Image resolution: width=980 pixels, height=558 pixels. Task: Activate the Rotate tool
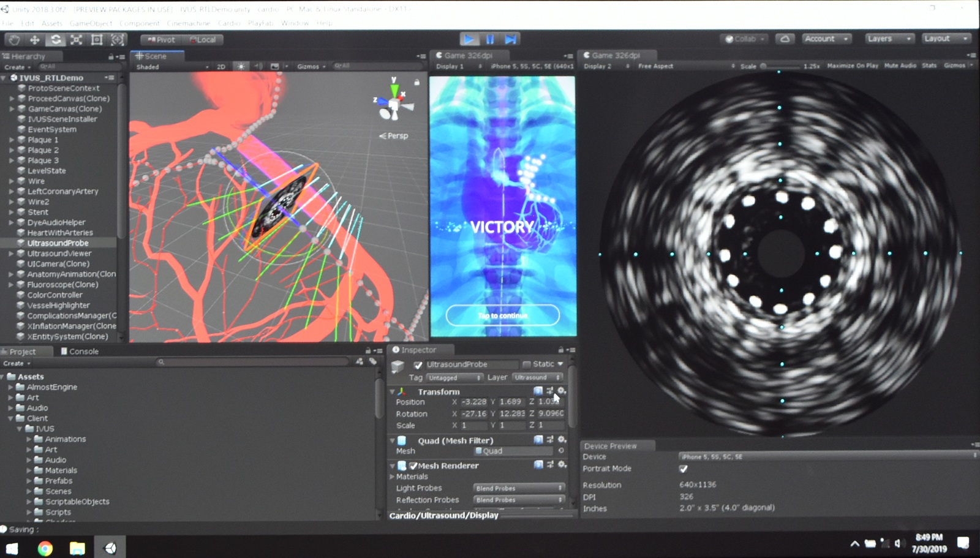[56, 40]
